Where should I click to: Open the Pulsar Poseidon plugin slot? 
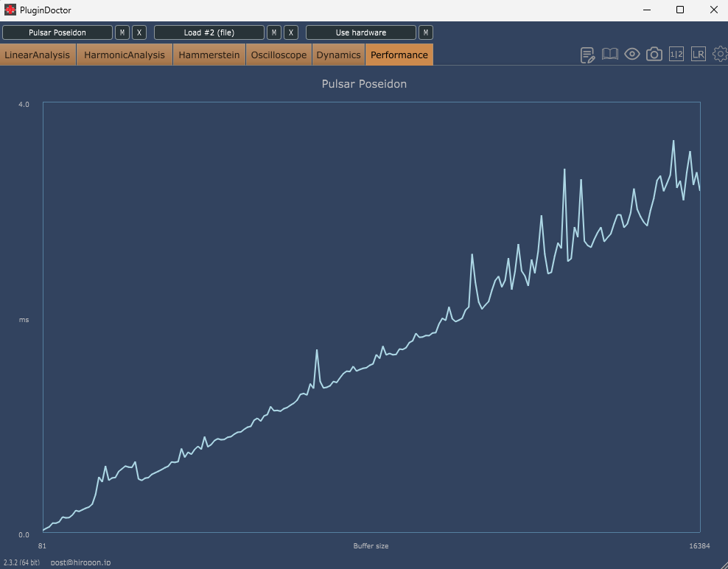pyautogui.click(x=57, y=32)
